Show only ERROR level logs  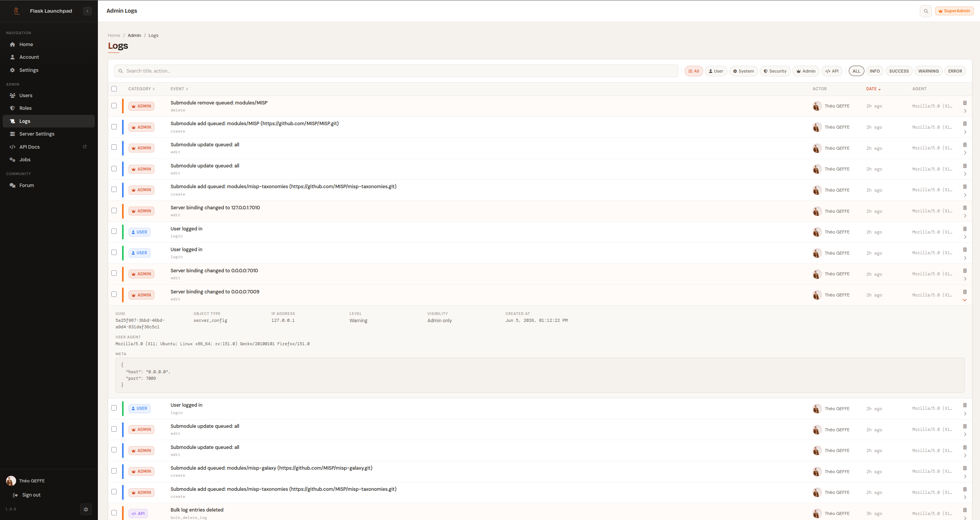pos(955,71)
